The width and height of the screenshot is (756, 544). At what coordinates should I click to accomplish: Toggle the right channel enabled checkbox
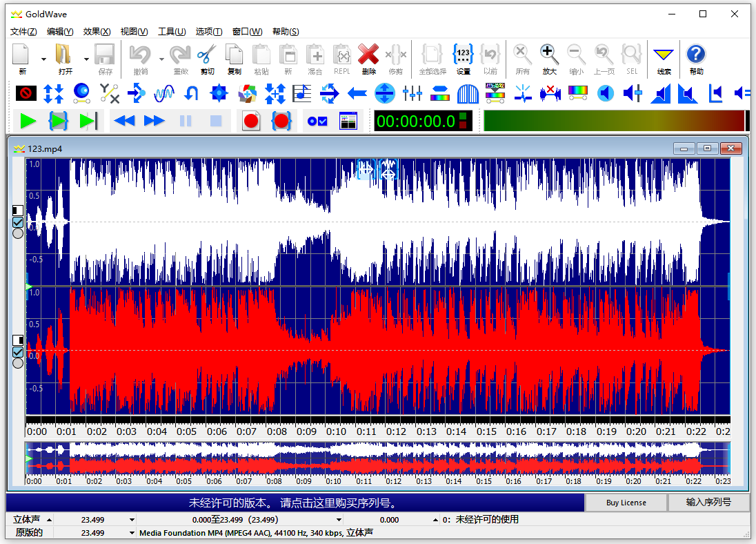coord(18,352)
